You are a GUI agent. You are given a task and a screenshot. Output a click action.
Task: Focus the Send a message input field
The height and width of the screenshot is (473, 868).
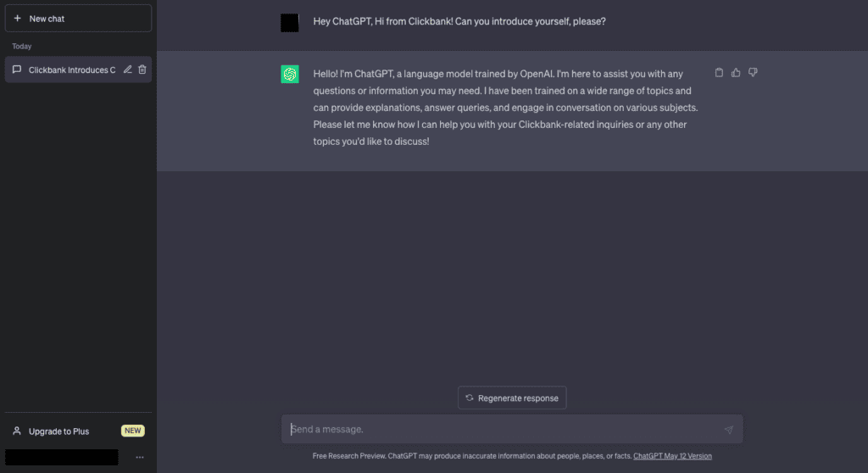[512, 429]
